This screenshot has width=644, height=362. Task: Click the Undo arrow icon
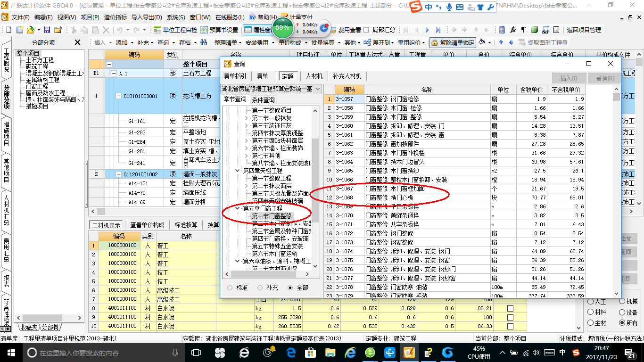coord(120,30)
